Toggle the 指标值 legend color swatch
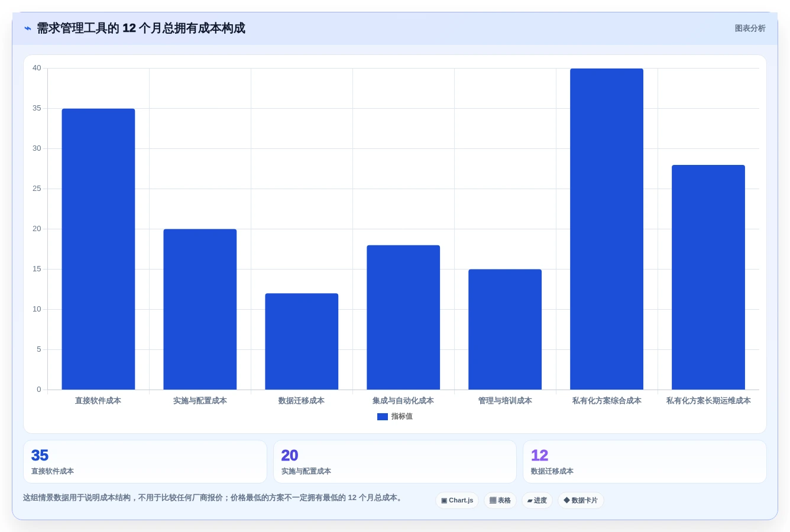790x532 pixels. [382, 417]
